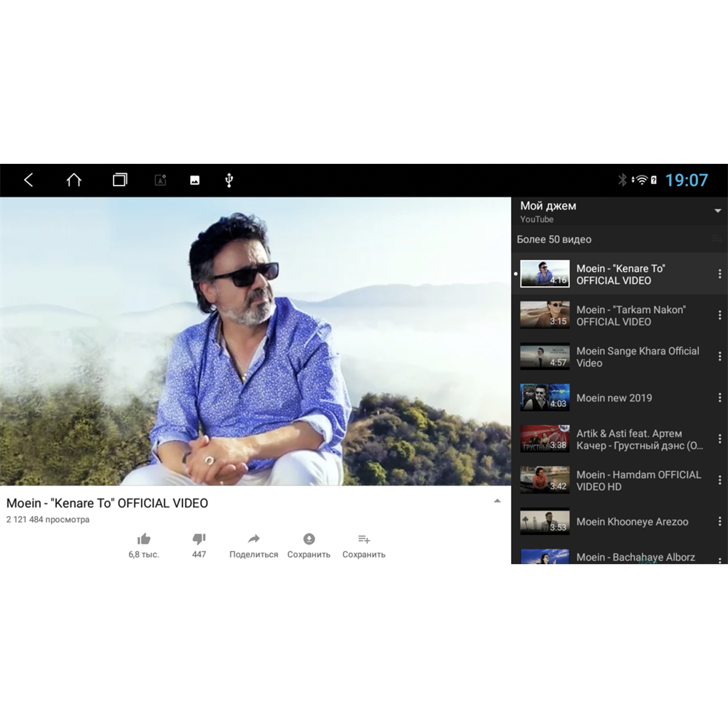Viewport: 728px width, 728px height.
Task: Go to the Android home screen
Action: click(x=74, y=180)
